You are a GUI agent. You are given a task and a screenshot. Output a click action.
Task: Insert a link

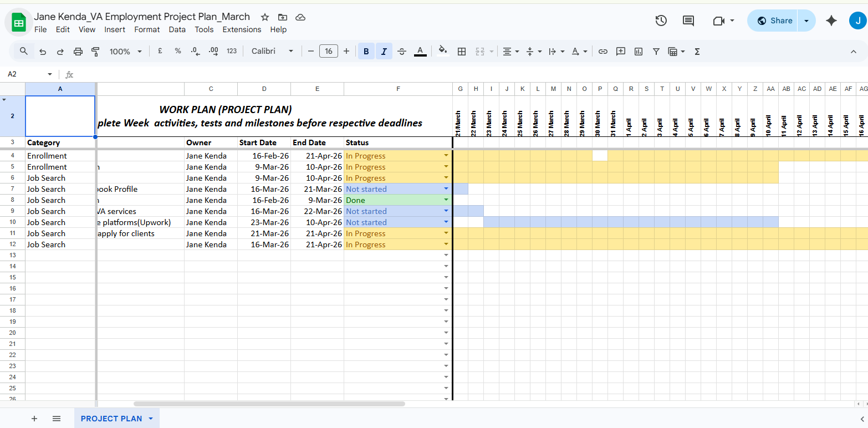click(603, 52)
